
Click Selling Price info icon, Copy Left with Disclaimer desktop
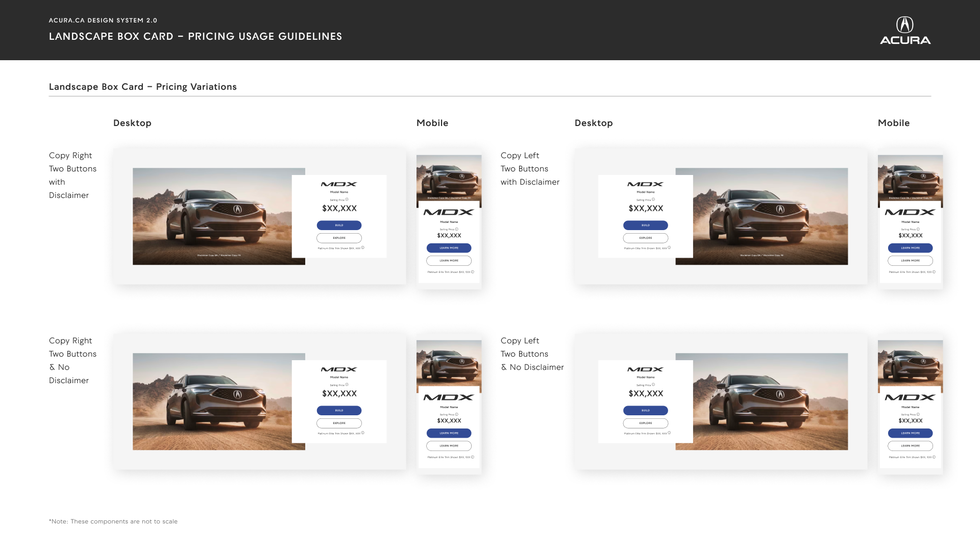pos(653,199)
